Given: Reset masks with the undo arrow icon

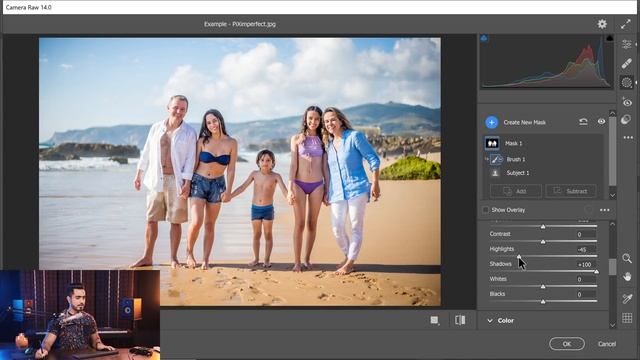Looking at the screenshot, I should coord(583,122).
